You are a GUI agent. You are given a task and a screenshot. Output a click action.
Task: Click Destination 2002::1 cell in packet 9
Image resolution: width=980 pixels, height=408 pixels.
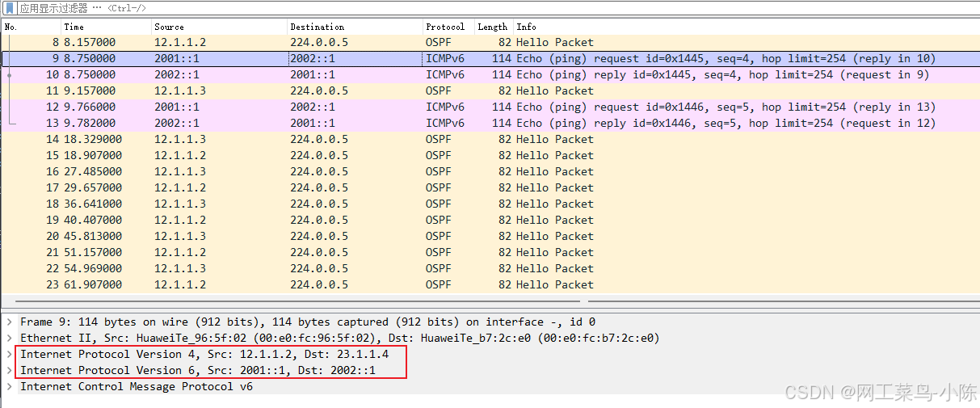coord(313,58)
